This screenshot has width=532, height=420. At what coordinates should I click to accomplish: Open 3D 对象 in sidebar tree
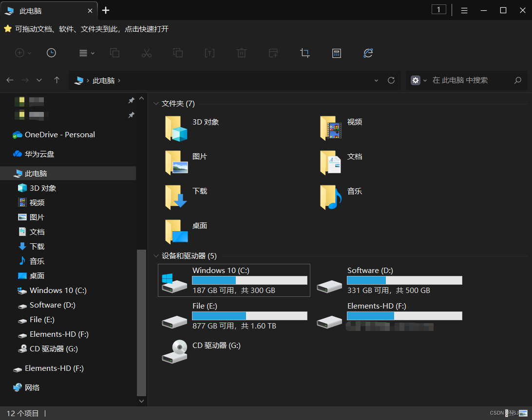tap(37, 188)
